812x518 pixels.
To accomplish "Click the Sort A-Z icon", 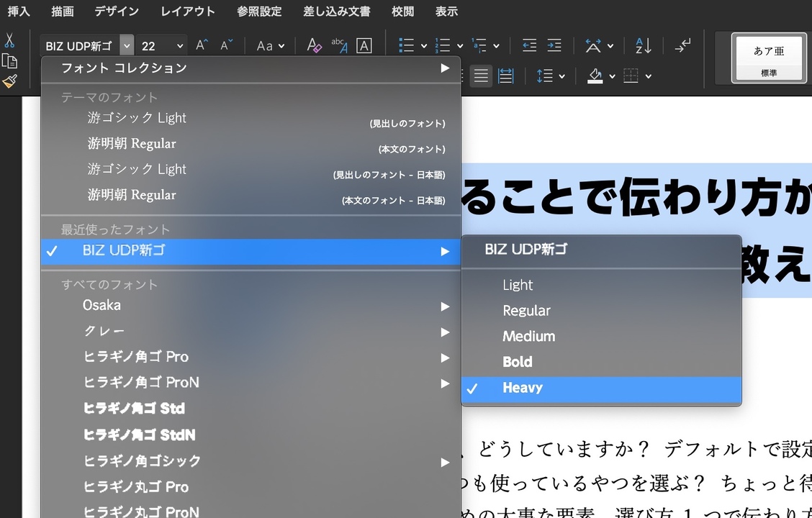I will (x=643, y=45).
